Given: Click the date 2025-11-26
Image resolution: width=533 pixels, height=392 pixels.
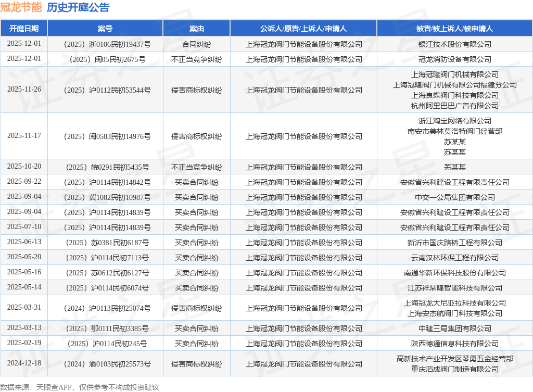Looking at the screenshot, I should (24, 90).
